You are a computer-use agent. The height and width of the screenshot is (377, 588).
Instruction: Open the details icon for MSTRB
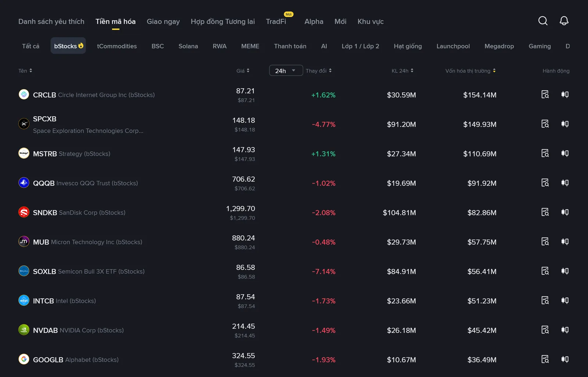[x=545, y=153]
